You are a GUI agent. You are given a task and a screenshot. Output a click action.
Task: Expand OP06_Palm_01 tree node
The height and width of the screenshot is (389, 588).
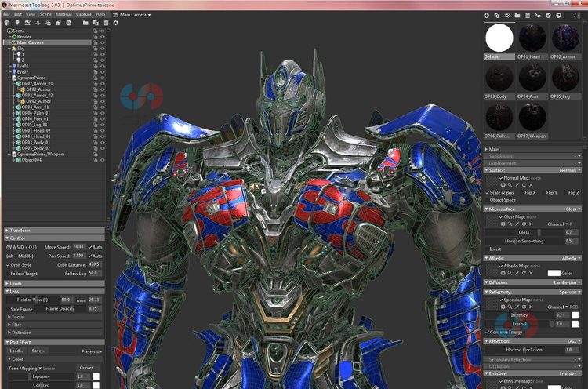coord(14,113)
